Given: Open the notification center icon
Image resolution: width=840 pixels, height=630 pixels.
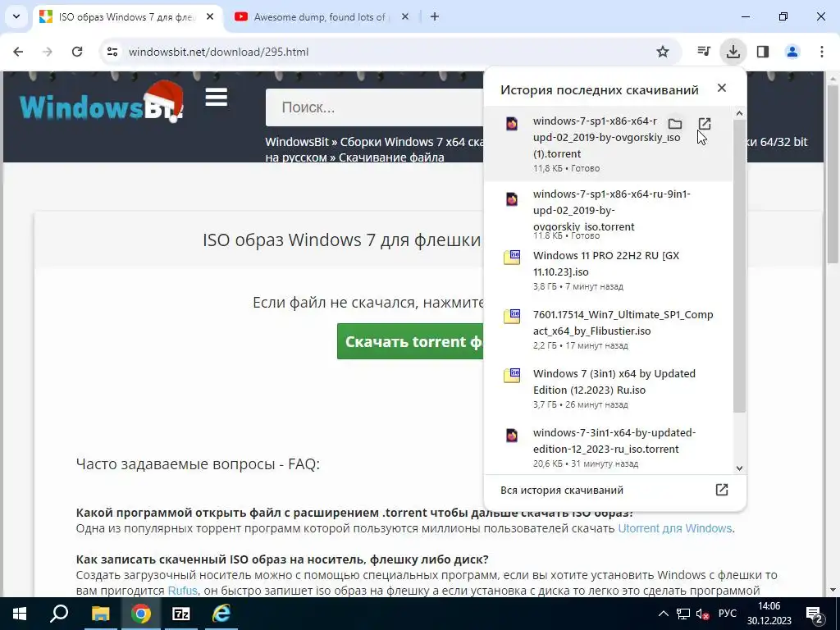Looking at the screenshot, I should [815, 614].
